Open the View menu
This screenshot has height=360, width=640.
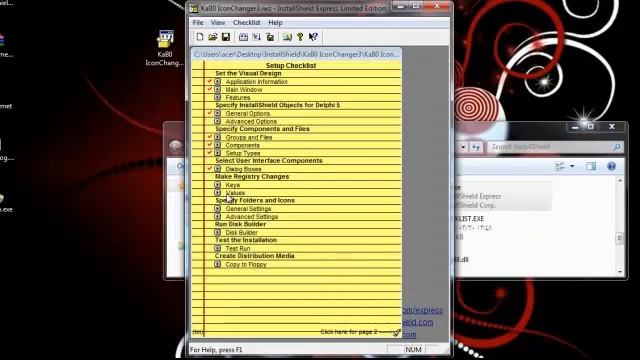[218, 23]
